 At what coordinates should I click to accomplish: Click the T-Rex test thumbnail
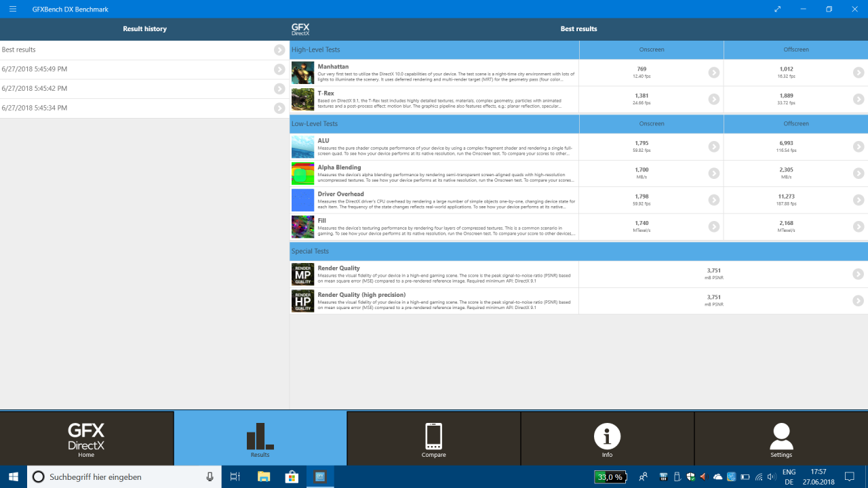point(302,99)
